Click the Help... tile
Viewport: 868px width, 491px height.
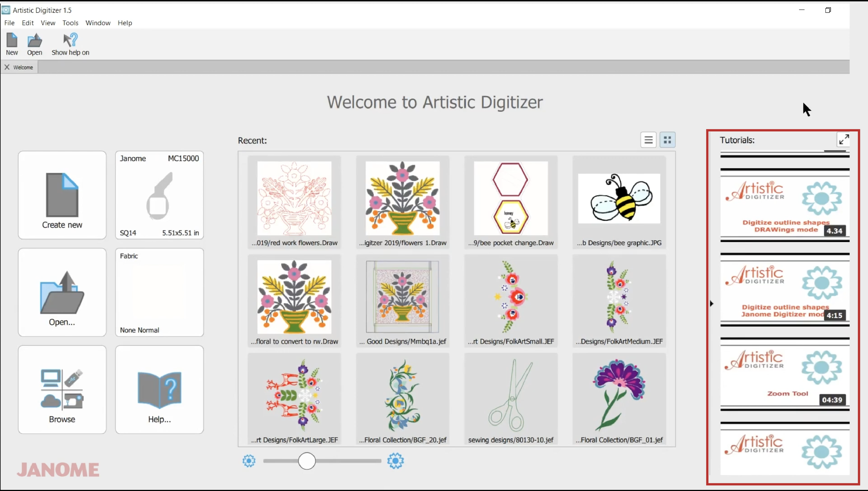coord(160,390)
